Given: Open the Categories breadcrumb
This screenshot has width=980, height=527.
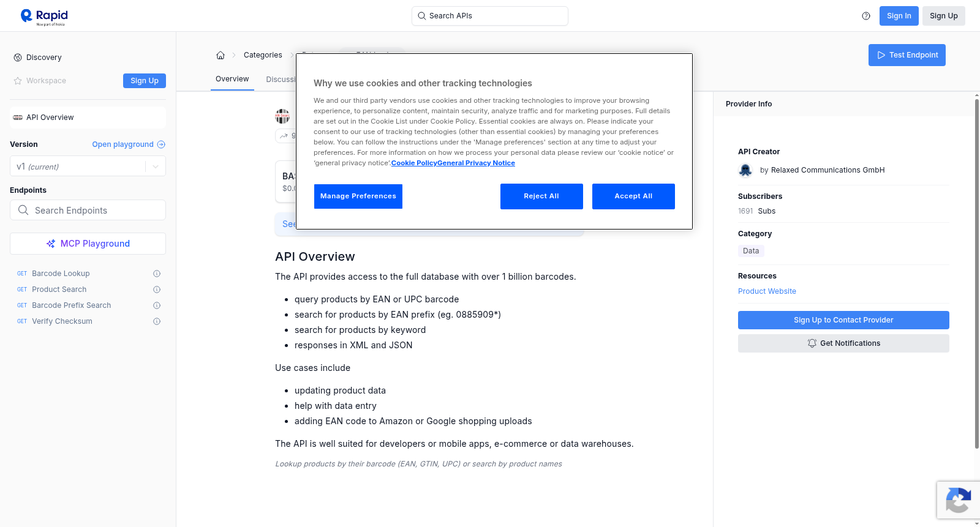Looking at the screenshot, I should (x=263, y=55).
